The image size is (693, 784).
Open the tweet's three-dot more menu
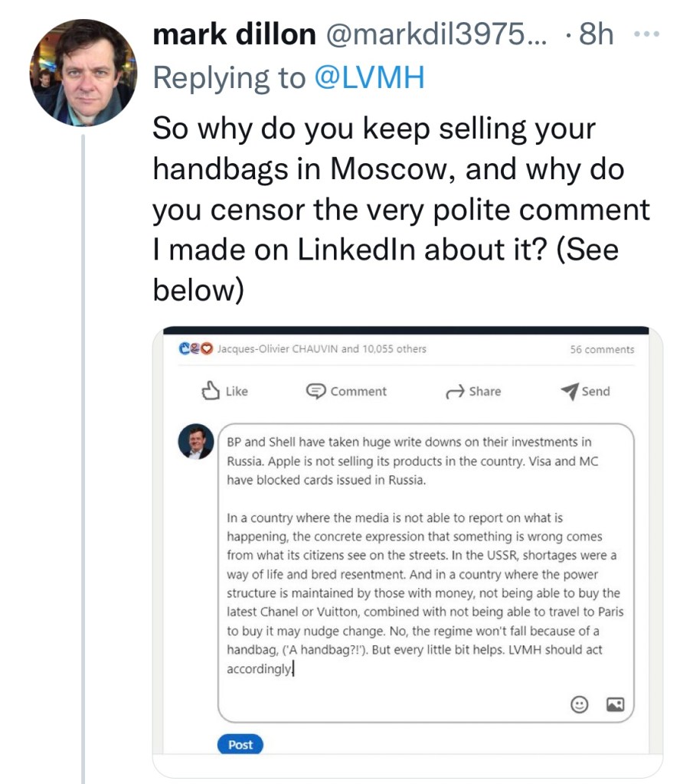(646, 34)
